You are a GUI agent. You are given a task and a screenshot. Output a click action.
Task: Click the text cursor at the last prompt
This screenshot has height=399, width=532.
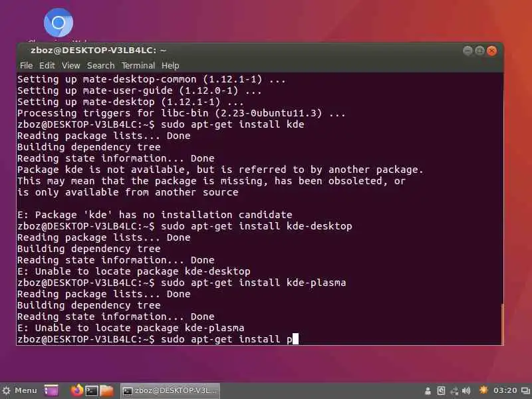[x=295, y=339]
